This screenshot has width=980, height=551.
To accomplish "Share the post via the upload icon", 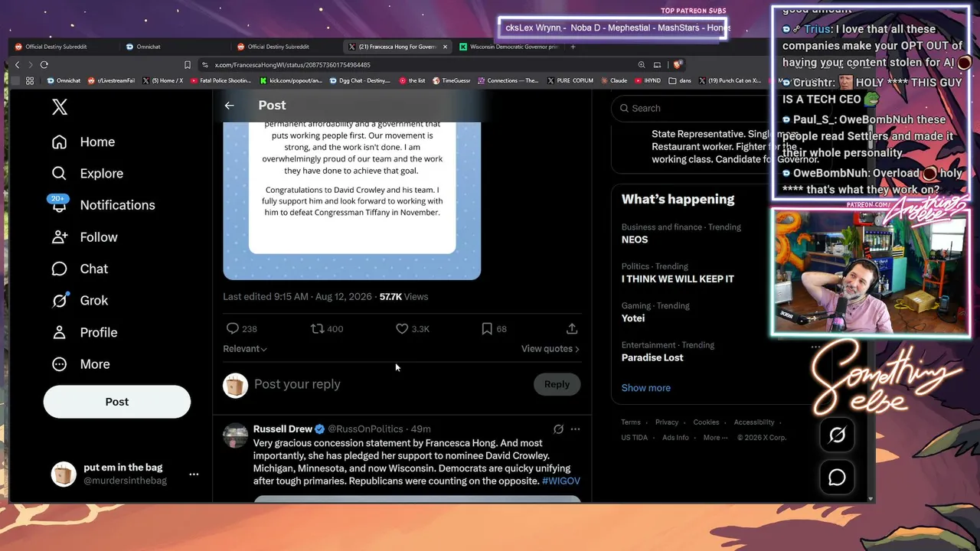I will 572,328.
